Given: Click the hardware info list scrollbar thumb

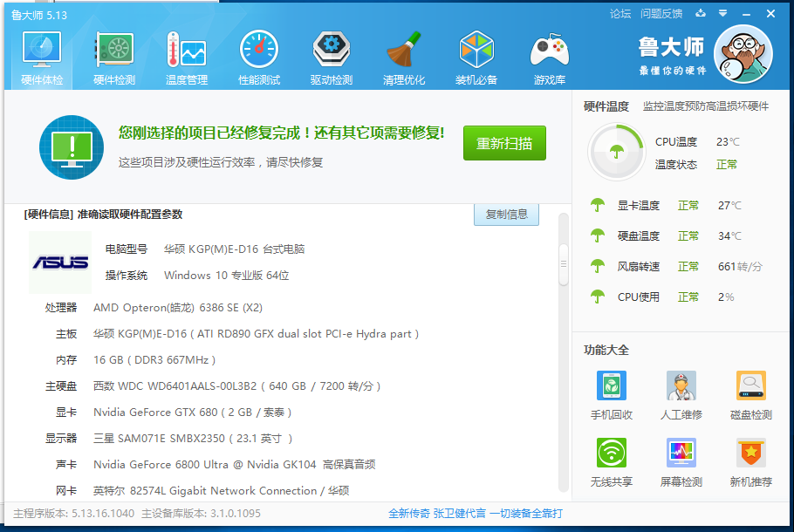Looking at the screenshot, I should point(563,265).
